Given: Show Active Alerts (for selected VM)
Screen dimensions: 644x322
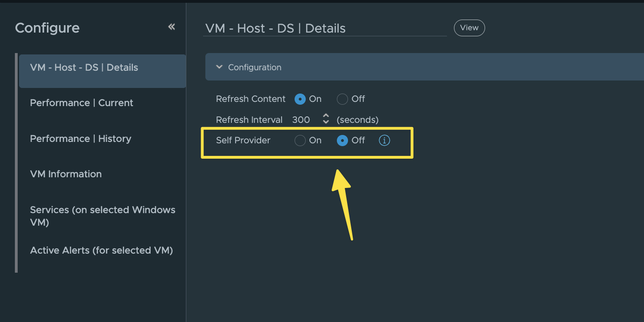Looking at the screenshot, I should tap(101, 250).
